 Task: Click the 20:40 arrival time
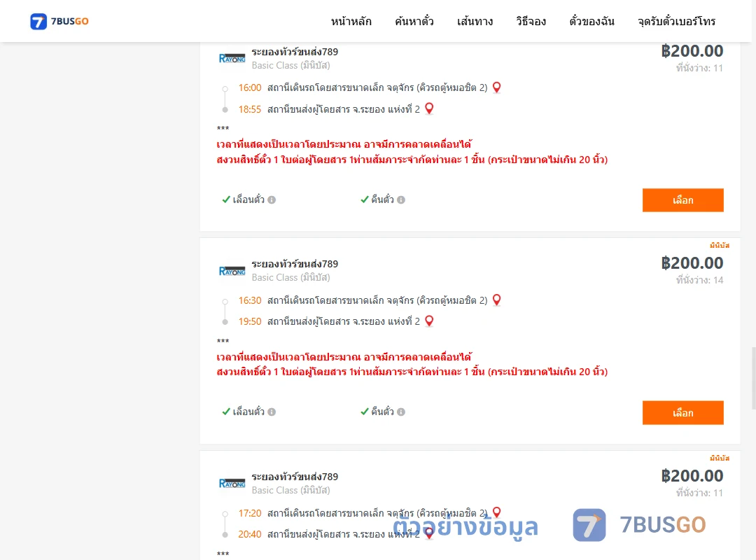(250, 534)
